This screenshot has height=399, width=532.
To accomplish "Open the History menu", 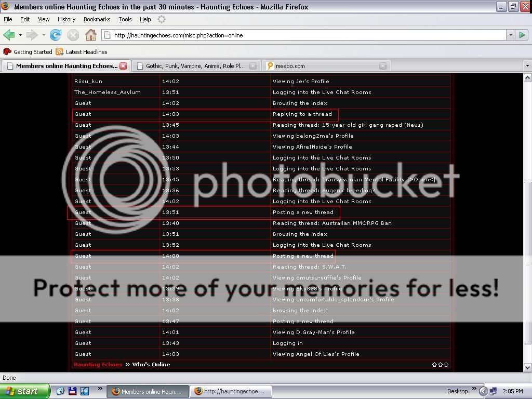I will (66, 19).
